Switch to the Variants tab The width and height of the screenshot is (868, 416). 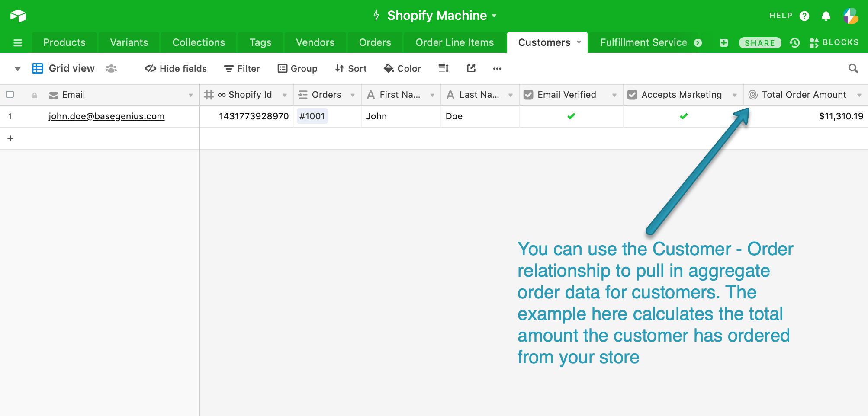click(129, 42)
